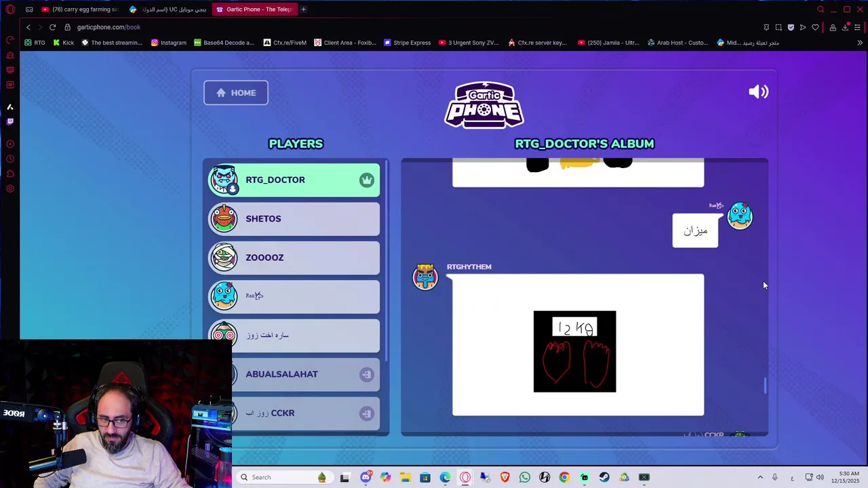Click SHETOS's avatar icon
The height and width of the screenshot is (488, 868).
pyautogui.click(x=224, y=219)
